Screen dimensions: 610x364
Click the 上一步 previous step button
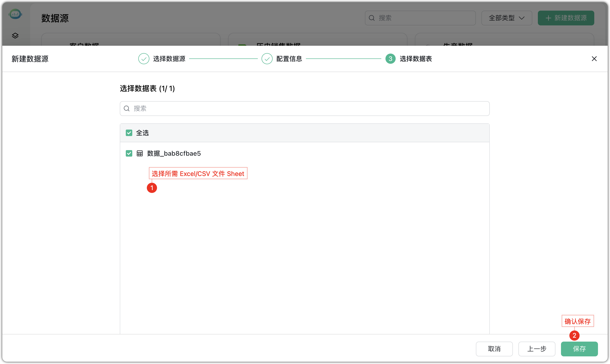click(x=536, y=349)
